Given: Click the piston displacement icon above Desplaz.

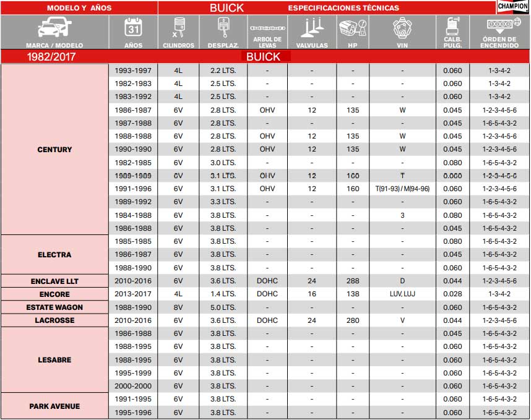Looking at the screenshot, I should [x=223, y=28].
